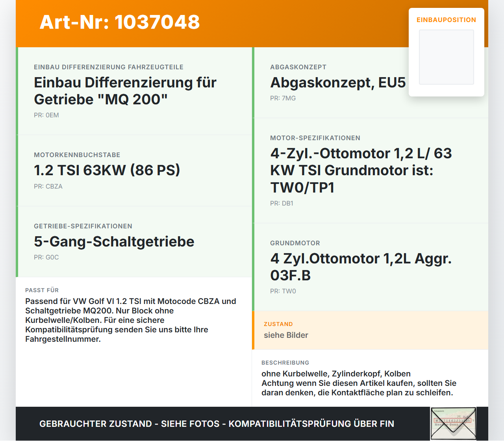Click the "Gebrauchter Zustand" footer banner text

pyautogui.click(x=217, y=424)
